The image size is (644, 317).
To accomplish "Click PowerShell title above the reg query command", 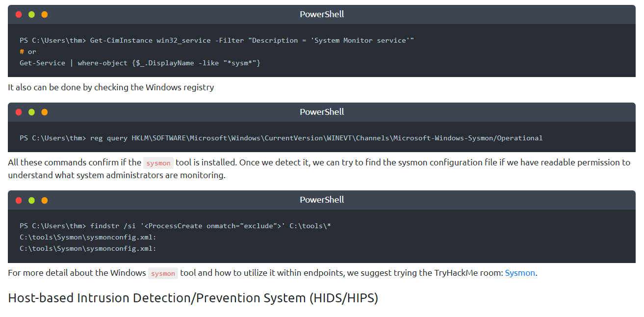I will [x=322, y=112].
